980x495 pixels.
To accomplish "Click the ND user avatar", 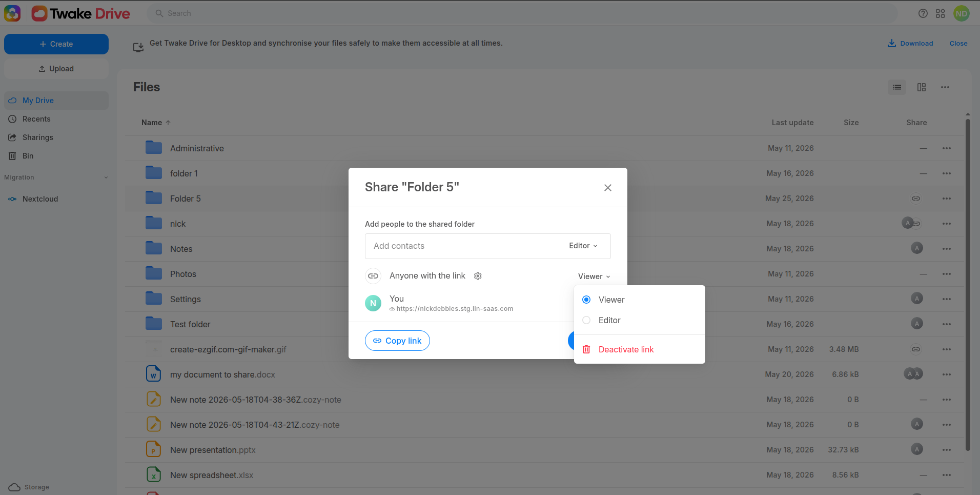I will point(962,13).
